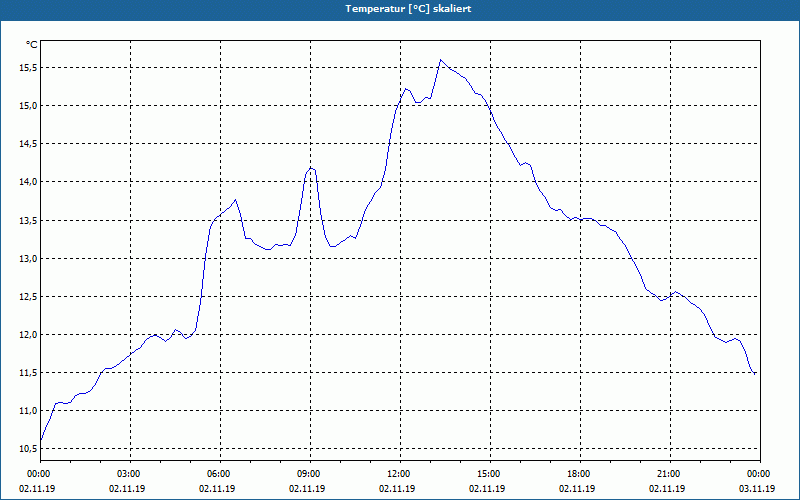Click the chart title "Temperatur [°C] skaliert"

(408, 9)
